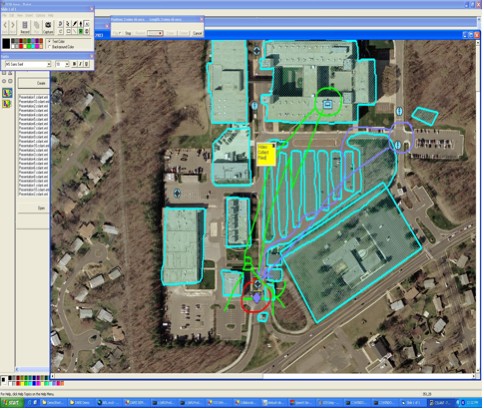The image size is (484, 410).
Task: Click the Start button on taskbar
Action: 12,403
